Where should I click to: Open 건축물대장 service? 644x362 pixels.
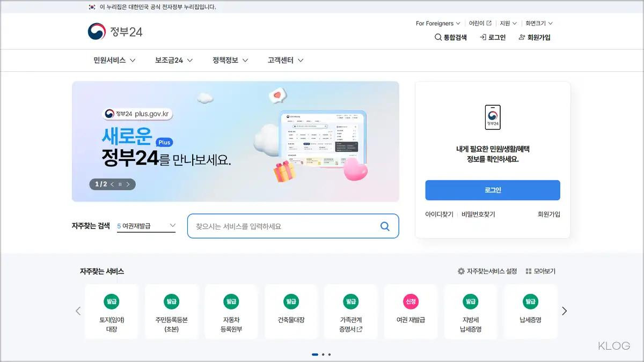tap(291, 312)
